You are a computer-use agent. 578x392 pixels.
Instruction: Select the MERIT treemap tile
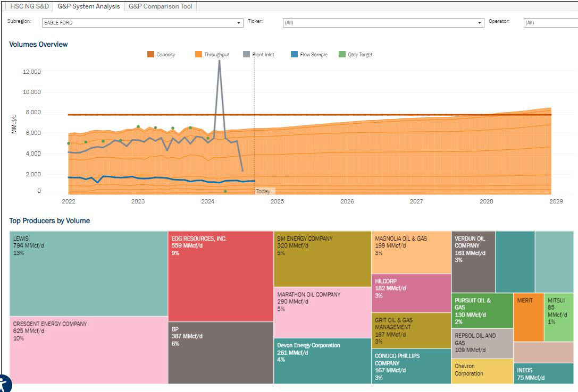coord(529,317)
